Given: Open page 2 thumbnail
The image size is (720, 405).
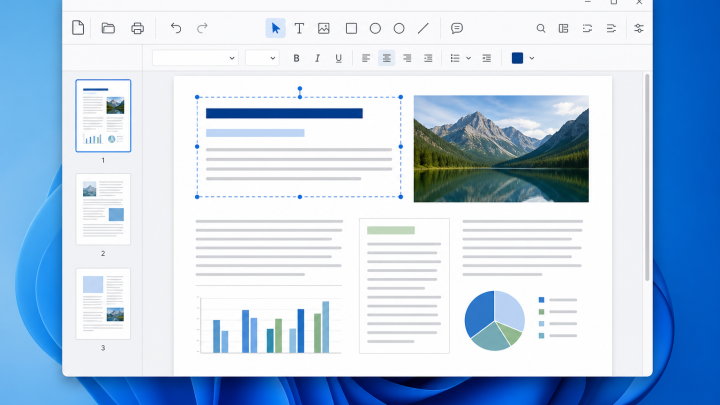Looking at the screenshot, I should pyautogui.click(x=103, y=209).
